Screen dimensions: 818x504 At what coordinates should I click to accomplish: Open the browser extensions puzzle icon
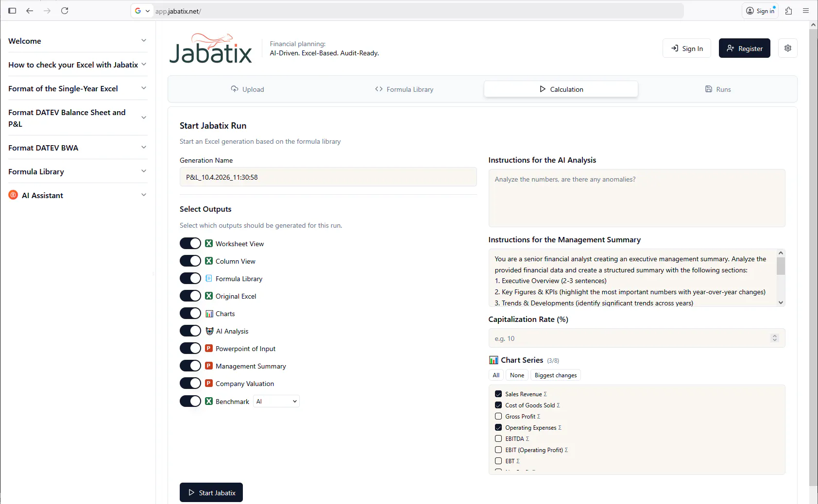[788, 11]
